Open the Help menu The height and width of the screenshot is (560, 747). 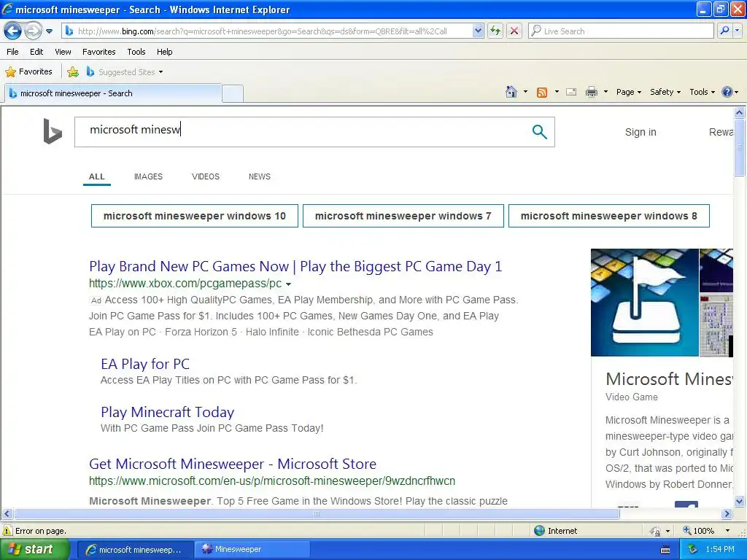tap(164, 52)
